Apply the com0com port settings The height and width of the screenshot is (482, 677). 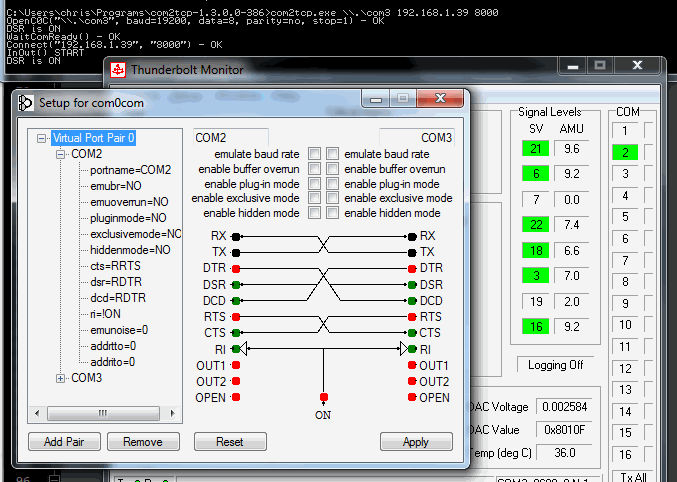point(416,442)
